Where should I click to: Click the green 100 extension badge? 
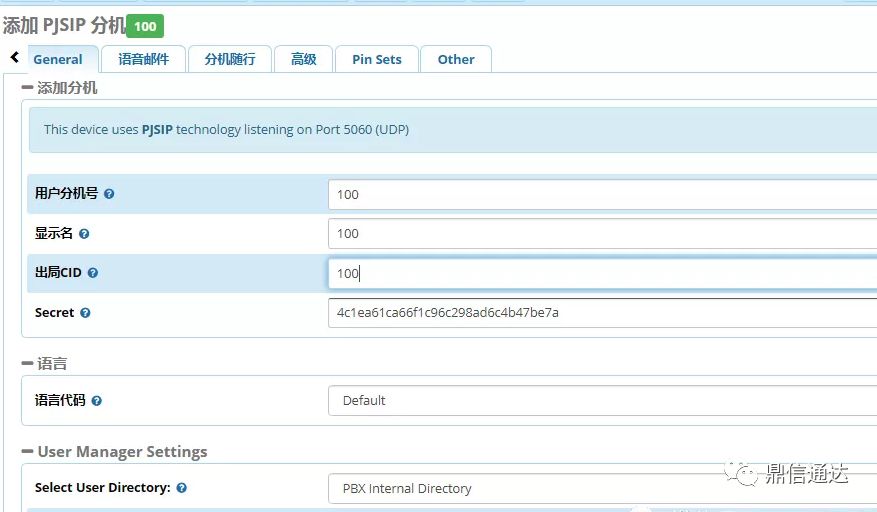[145, 26]
